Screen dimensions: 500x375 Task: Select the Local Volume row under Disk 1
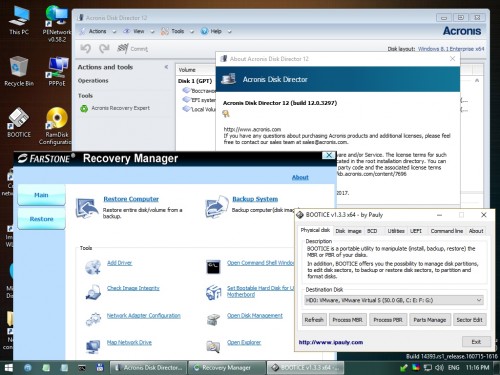click(199, 109)
